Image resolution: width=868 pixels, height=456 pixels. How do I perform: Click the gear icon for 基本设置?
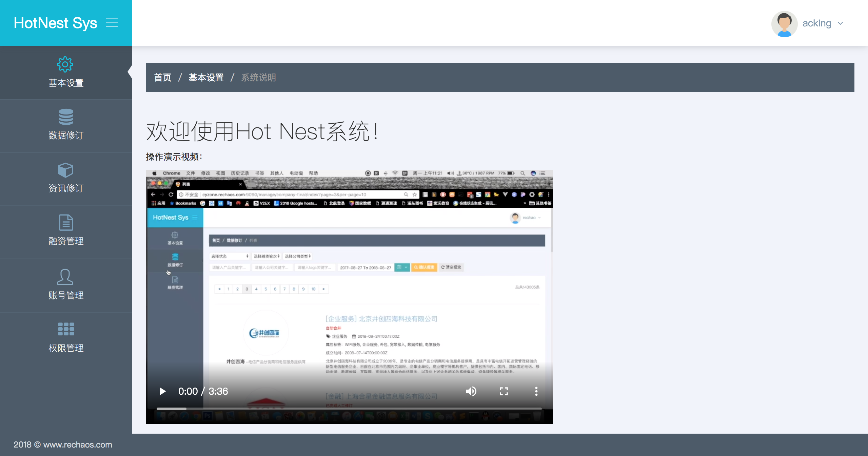click(x=65, y=64)
